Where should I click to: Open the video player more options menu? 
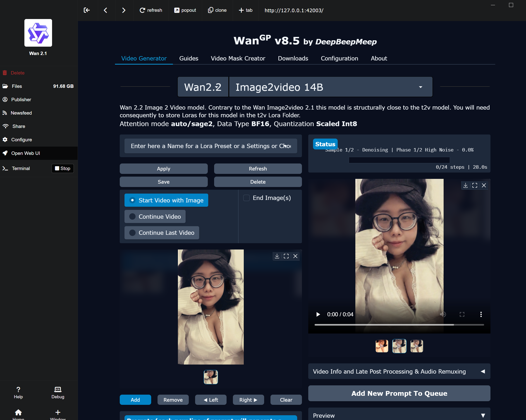(x=481, y=314)
